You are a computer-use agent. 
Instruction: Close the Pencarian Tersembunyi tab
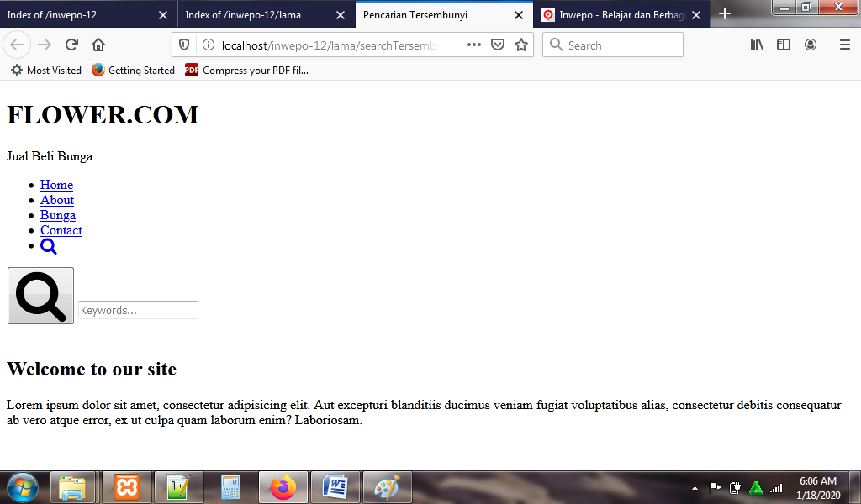click(518, 15)
